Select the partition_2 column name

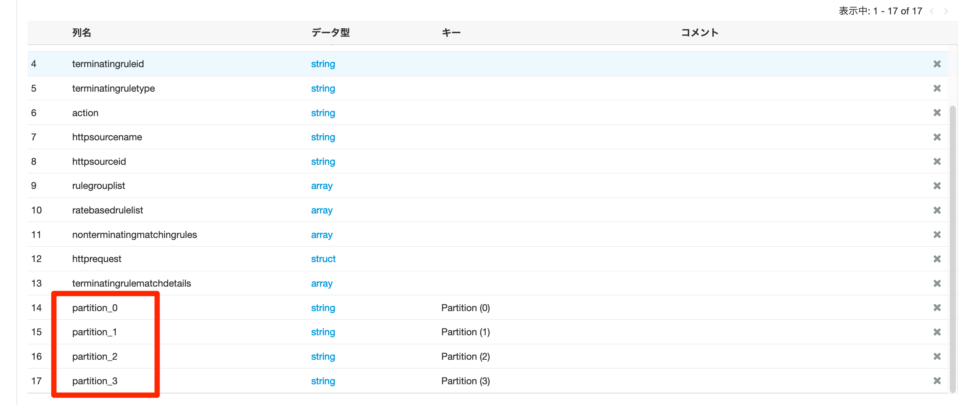click(x=95, y=357)
